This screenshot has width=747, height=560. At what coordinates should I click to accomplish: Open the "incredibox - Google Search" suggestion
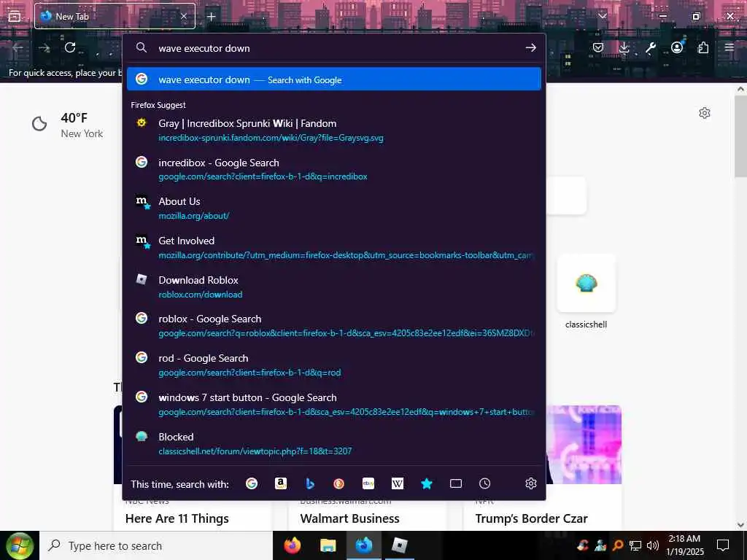334,169
